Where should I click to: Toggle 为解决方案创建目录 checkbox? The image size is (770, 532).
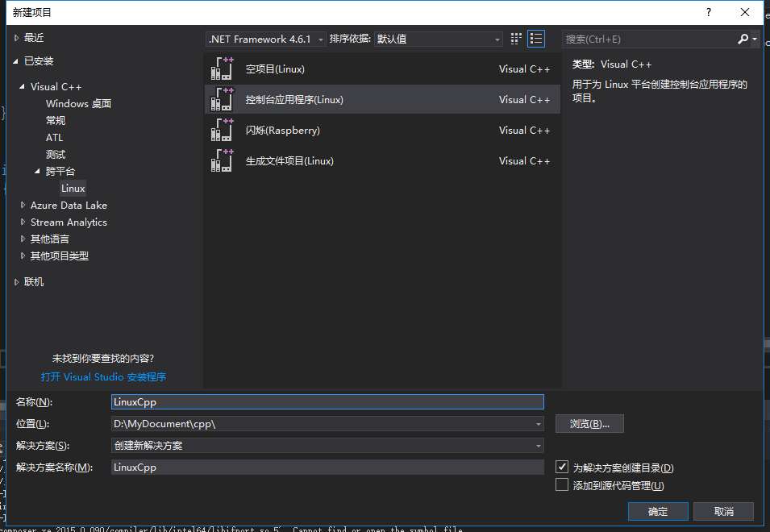[562, 467]
